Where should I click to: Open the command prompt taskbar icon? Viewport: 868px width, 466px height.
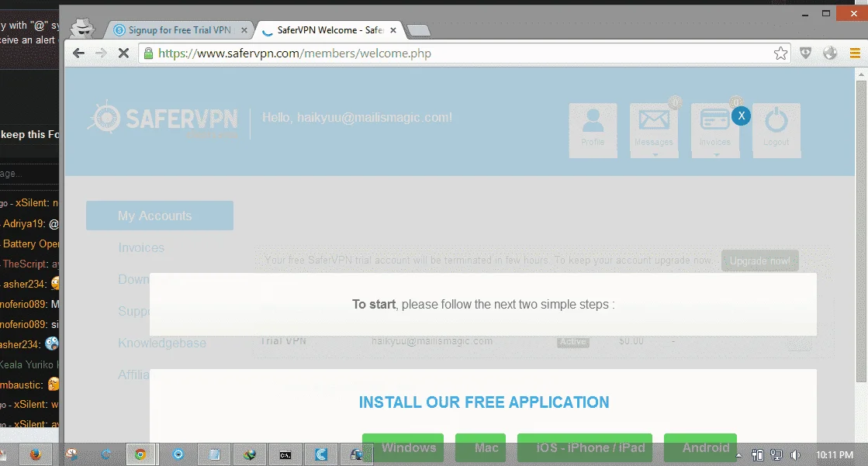click(285, 455)
